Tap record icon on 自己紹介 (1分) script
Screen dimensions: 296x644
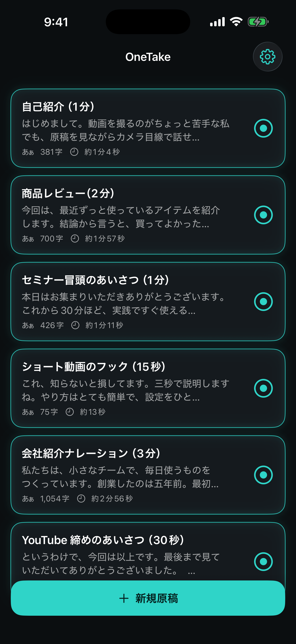coord(263,128)
